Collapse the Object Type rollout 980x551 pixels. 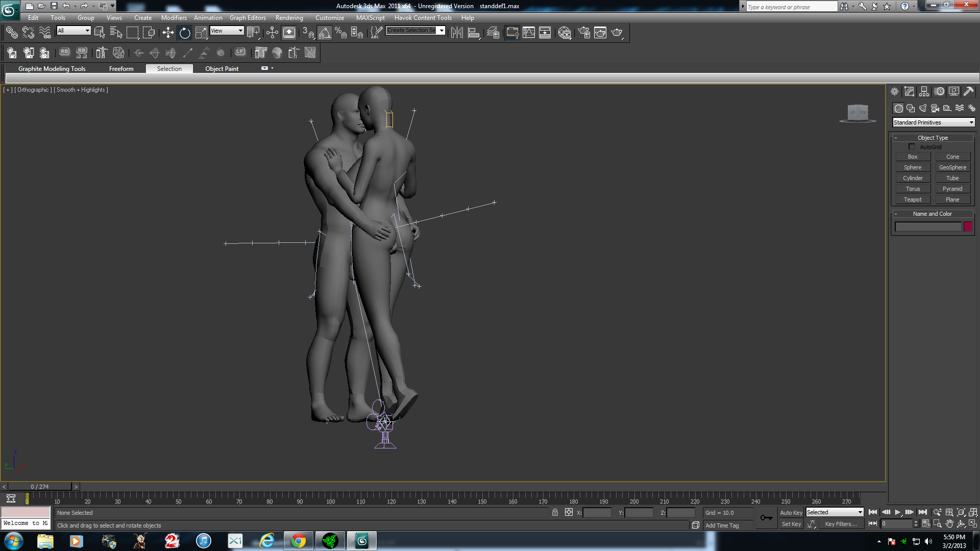point(933,138)
